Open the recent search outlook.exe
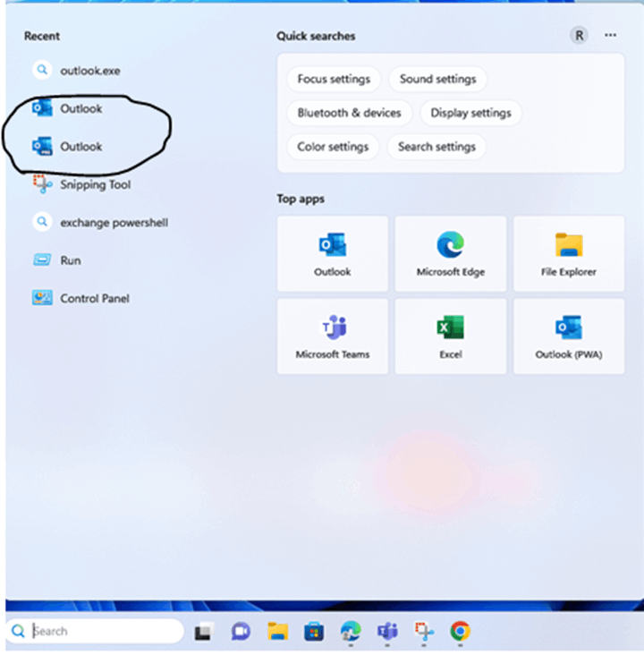 tap(77, 71)
